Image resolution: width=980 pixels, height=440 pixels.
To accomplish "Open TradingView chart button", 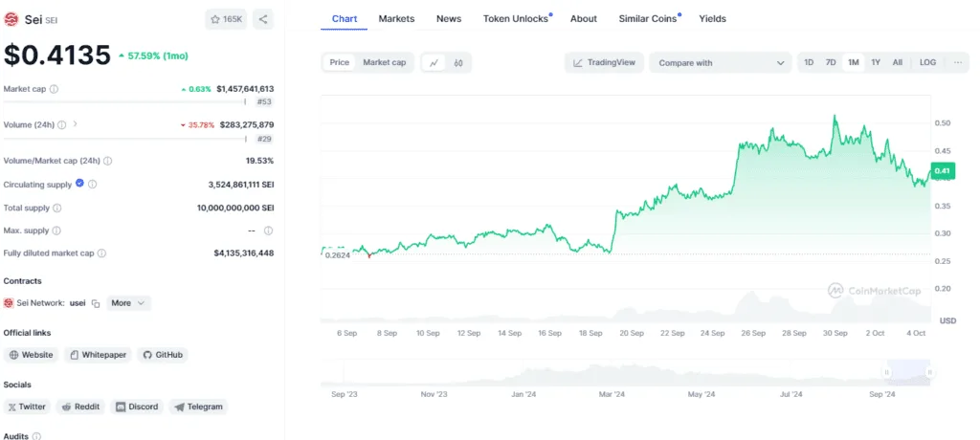I will (x=605, y=62).
